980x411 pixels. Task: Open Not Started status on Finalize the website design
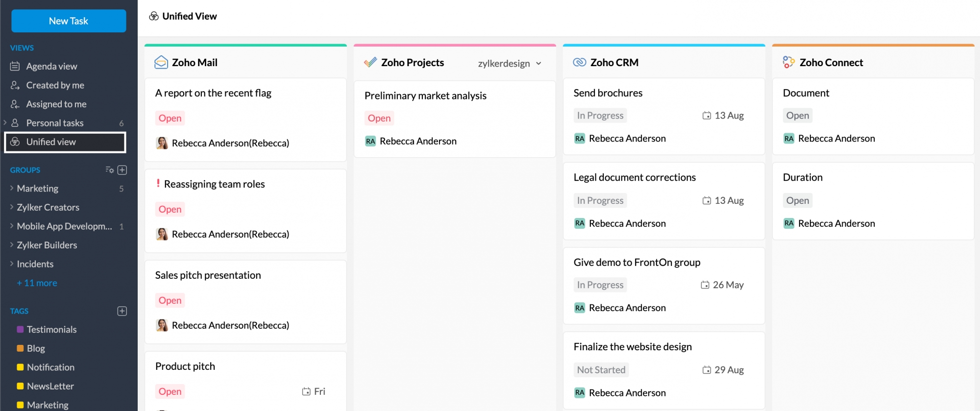click(x=601, y=370)
